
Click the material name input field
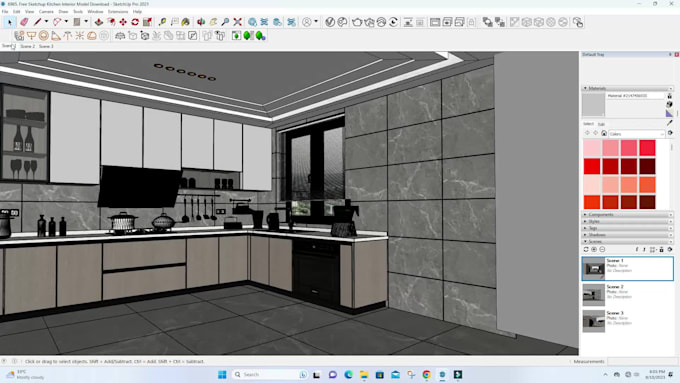[x=635, y=95]
